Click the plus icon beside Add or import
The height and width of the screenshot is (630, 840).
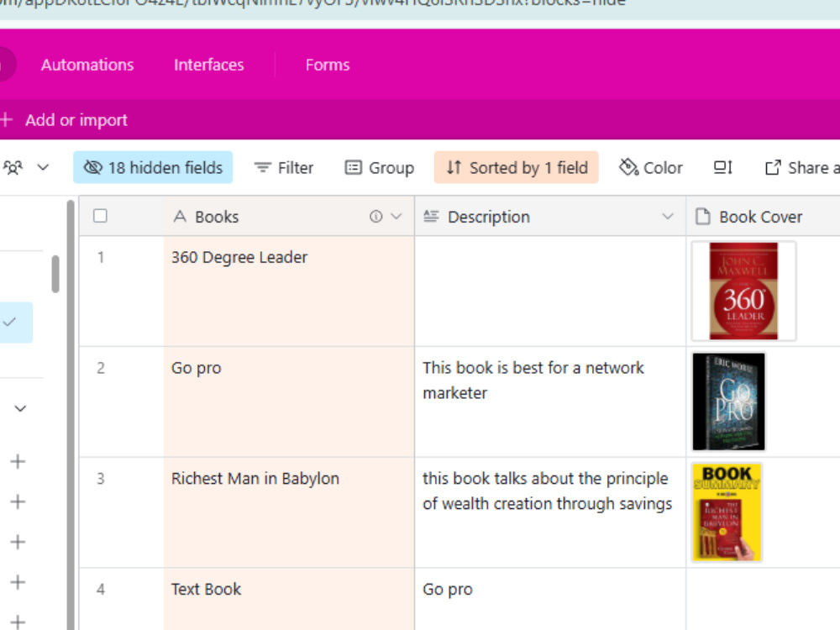pyautogui.click(x=7, y=120)
